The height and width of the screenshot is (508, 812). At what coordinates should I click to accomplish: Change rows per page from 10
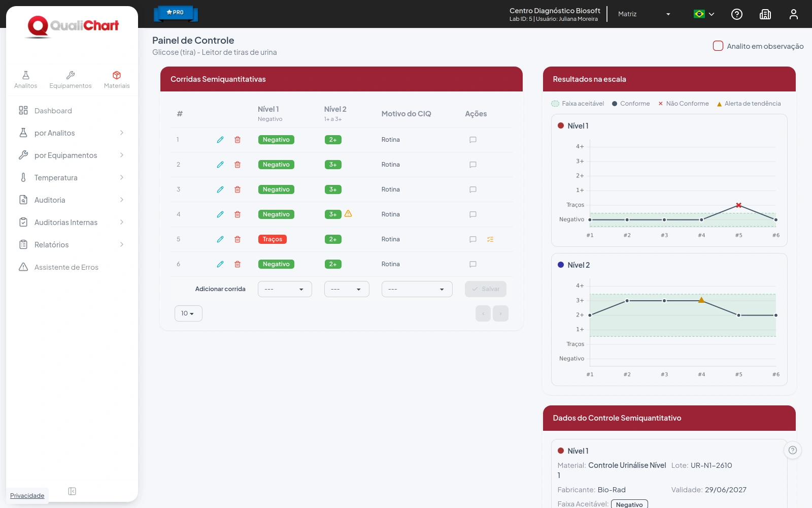coord(188,313)
